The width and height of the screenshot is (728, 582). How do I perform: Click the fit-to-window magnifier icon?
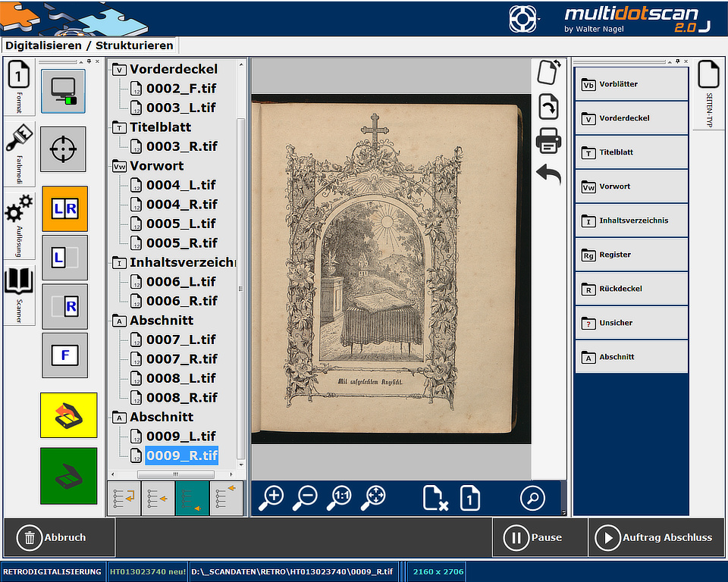coord(374,498)
